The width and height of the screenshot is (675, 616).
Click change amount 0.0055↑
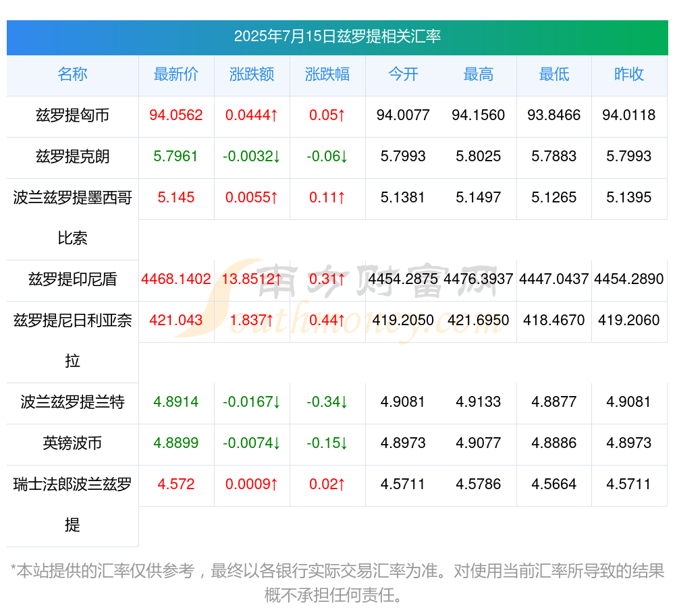[251, 197]
